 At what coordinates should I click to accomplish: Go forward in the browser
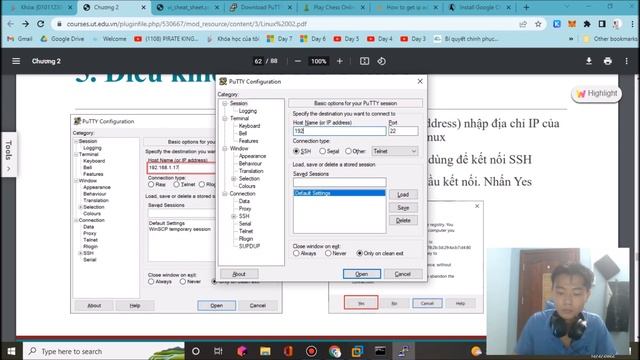click(26, 24)
